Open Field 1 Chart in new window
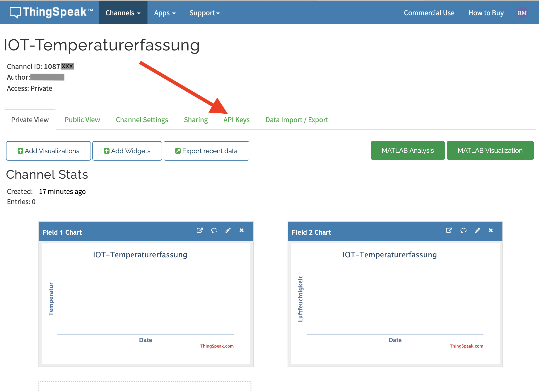This screenshot has height=392, width=539. coord(200,230)
